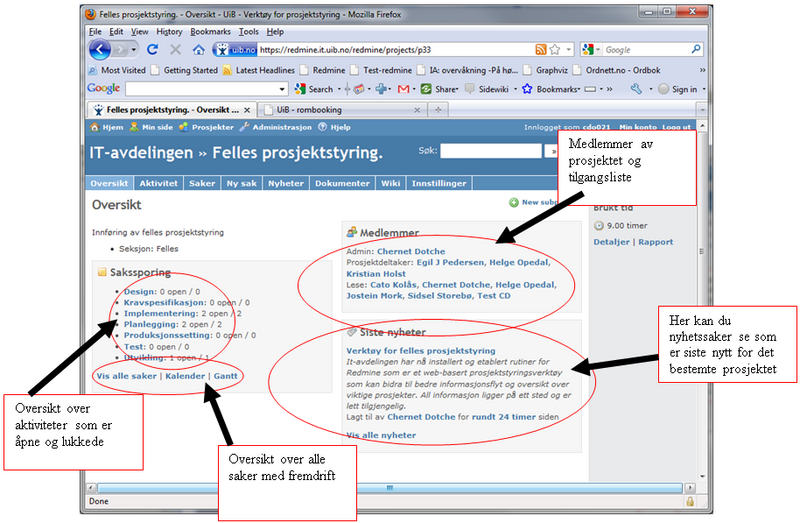This screenshot has width=800, height=523.
Task: Open the list all tabs dropdown
Action: [702, 110]
